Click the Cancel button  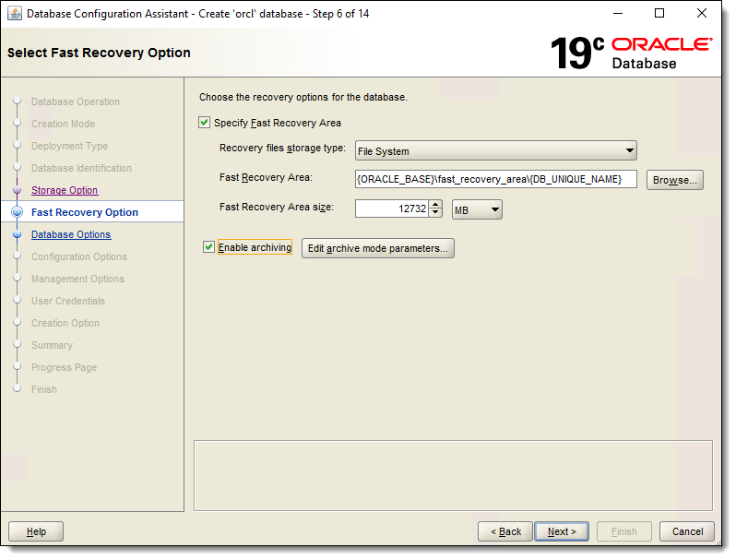coord(687,531)
